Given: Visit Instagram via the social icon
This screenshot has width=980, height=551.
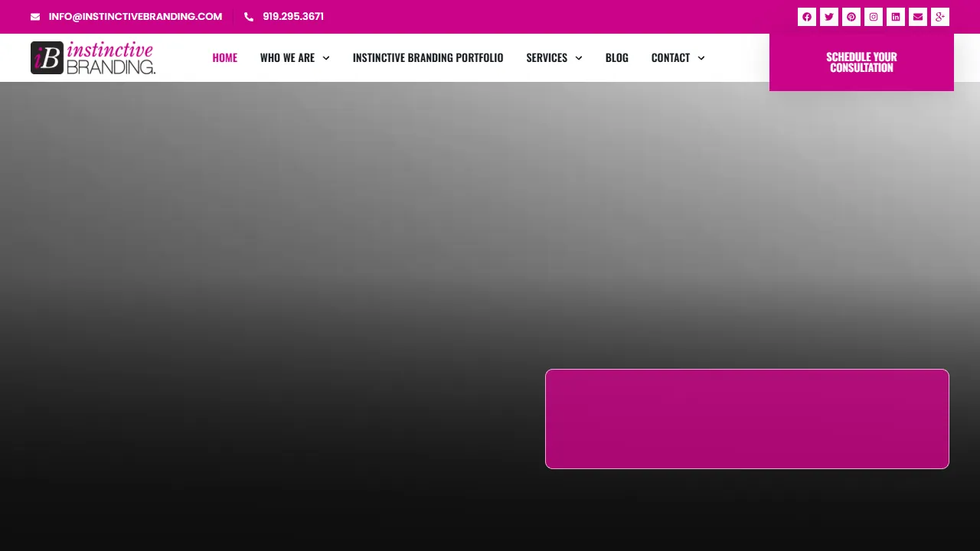Looking at the screenshot, I should pyautogui.click(x=873, y=16).
